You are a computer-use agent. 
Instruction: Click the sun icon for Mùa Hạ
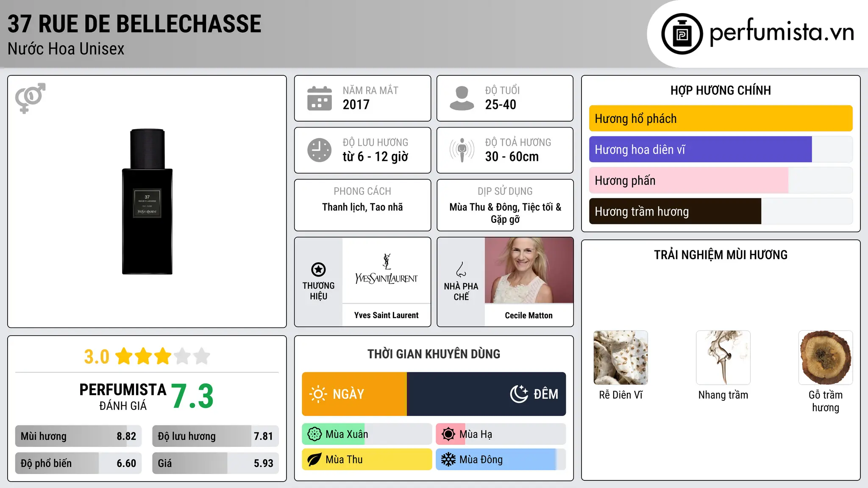point(448,434)
